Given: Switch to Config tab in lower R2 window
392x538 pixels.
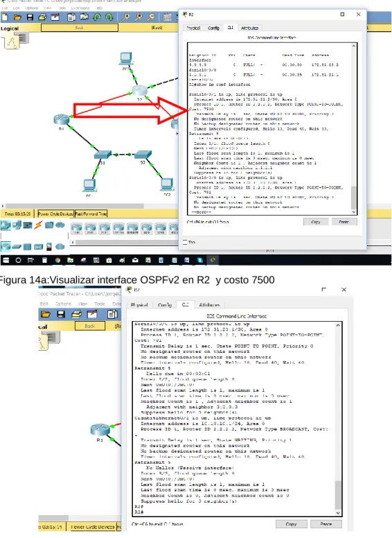Looking at the screenshot, I should [x=165, y=304].
